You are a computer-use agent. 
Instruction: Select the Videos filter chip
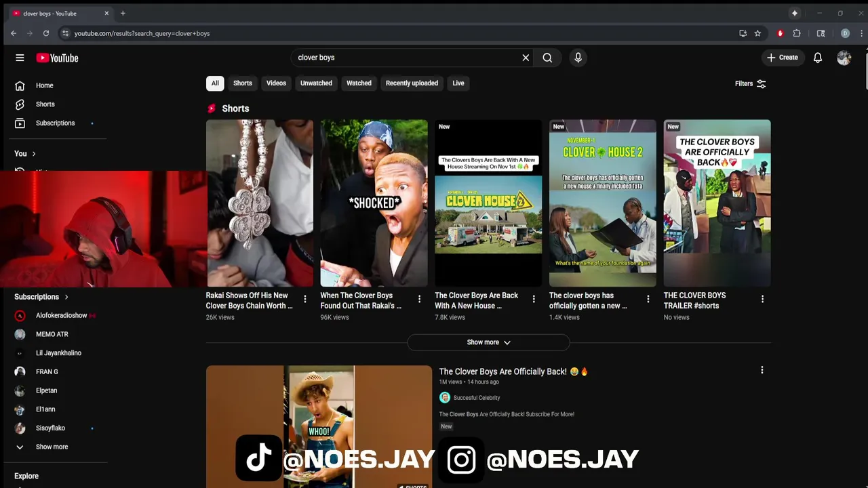(x=276, y=83)
